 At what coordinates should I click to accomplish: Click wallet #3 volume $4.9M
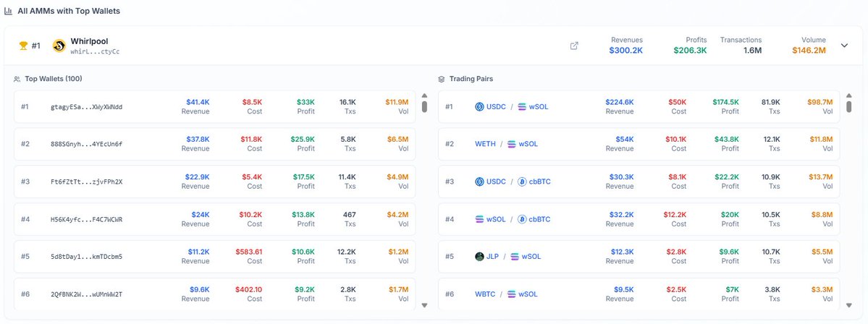[x=397, y=177]
